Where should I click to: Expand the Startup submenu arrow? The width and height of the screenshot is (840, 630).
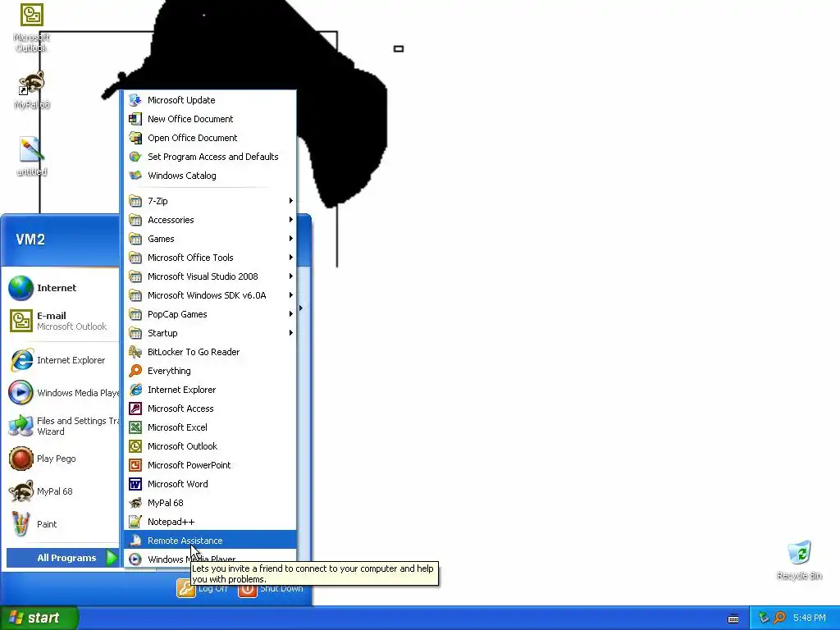click(x=291, y=333)
